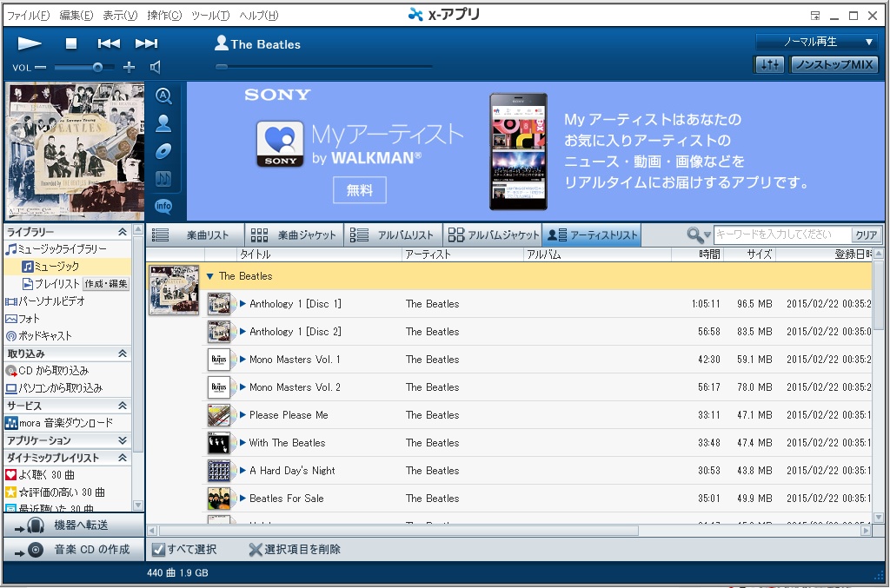Viewport: 890px width, 588px height.
Task: Expand the Please Please Me album
Action: [243, 415]
